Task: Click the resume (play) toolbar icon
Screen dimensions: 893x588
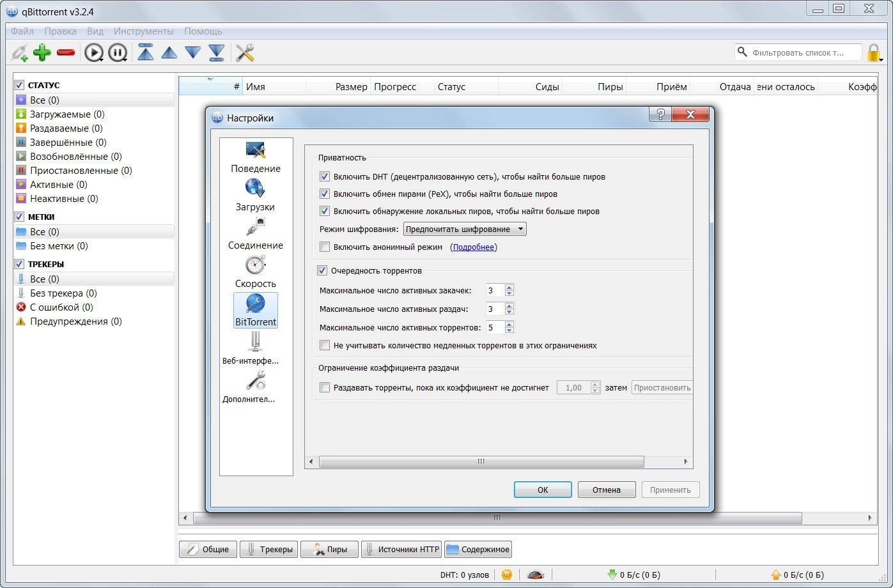Action: point(94,53)
